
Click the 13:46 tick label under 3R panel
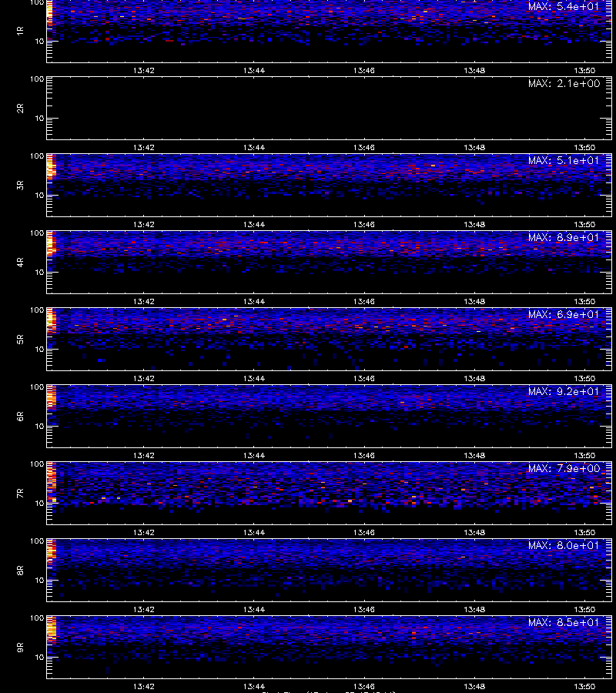tap(364, 224)
